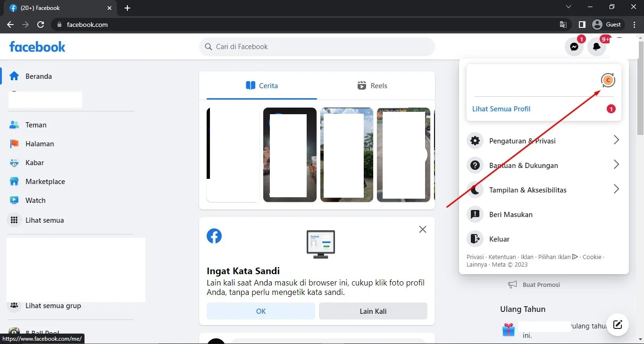Select Beri Masukan menu item

544,214
